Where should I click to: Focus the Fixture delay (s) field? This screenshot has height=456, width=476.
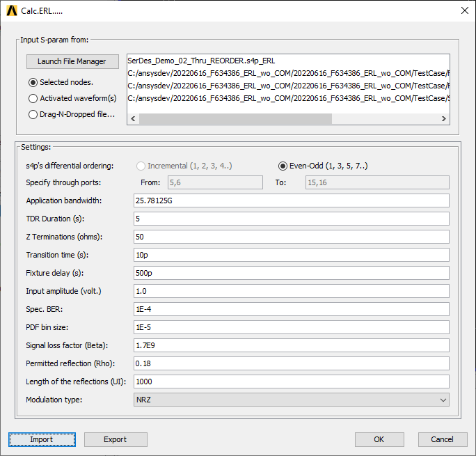tap(292, 273)
